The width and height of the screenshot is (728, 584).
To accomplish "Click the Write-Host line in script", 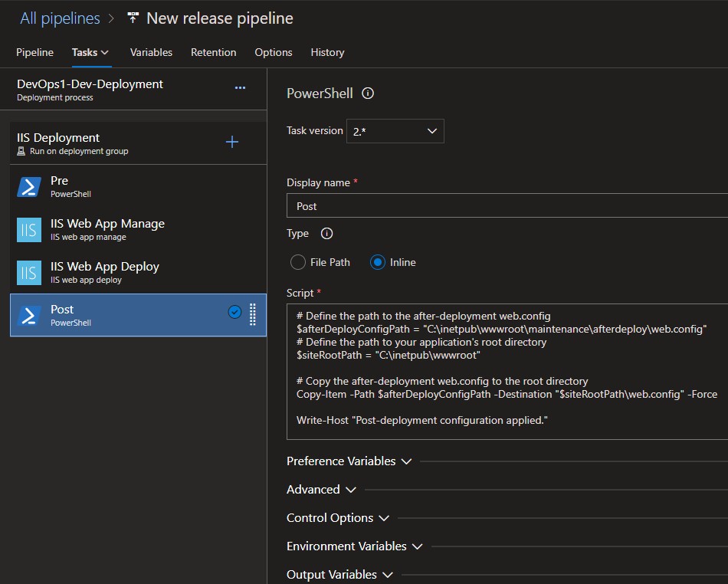I will pos(422,420).
